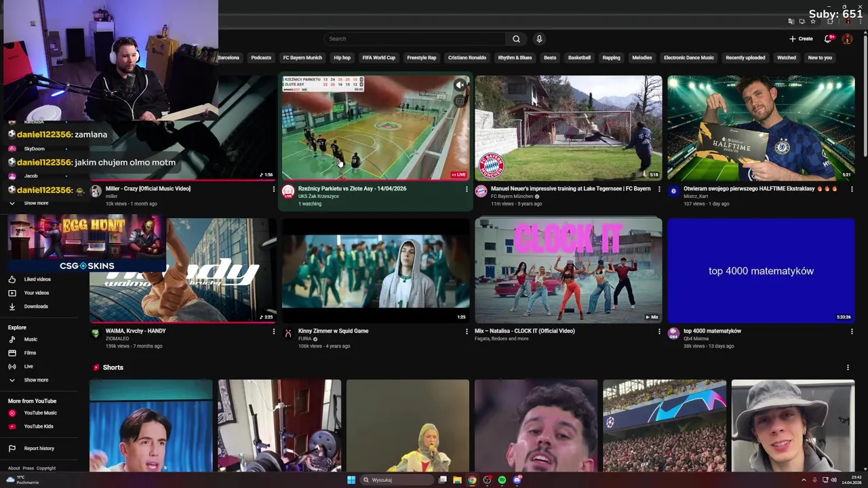Click the translate page icon in address bar
The width and height of the screenshot is (868, 488).
[x=791, y=21]
